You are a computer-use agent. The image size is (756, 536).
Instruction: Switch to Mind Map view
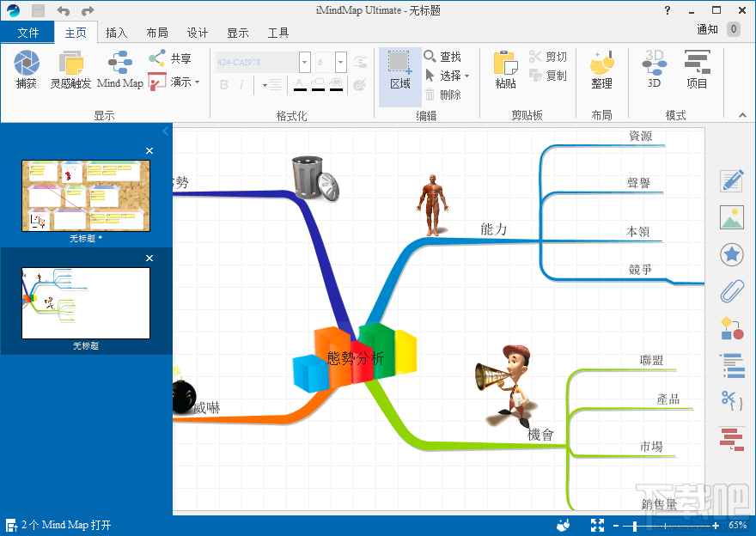(120, 70)
